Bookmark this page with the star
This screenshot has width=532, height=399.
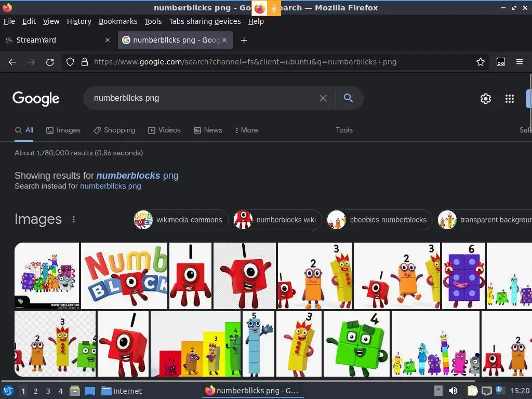(480, 62)
